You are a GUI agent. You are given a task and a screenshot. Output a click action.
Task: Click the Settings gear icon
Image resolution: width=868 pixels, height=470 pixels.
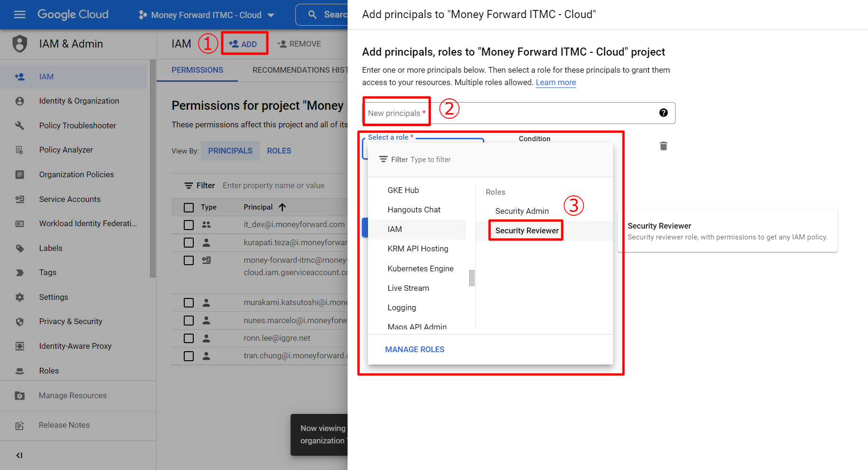coord(19,297)
